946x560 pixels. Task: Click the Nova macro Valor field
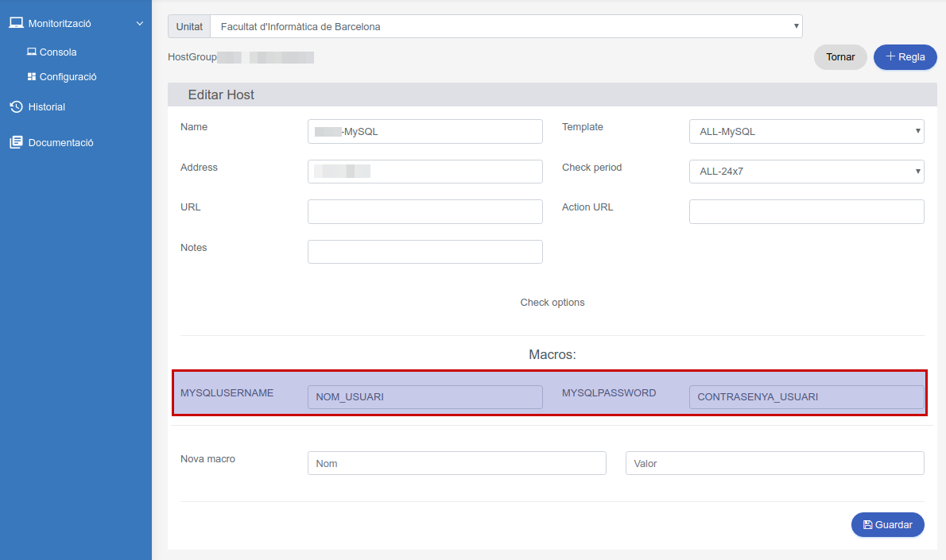pyautogui.click(x=774, y=463)
